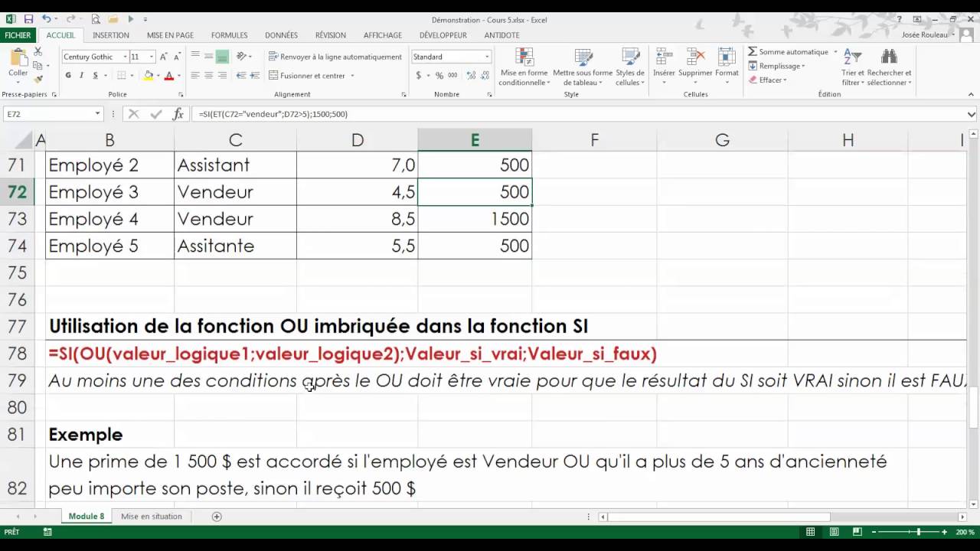Confirm the formula bar entry checkmark

pos(156,113)
